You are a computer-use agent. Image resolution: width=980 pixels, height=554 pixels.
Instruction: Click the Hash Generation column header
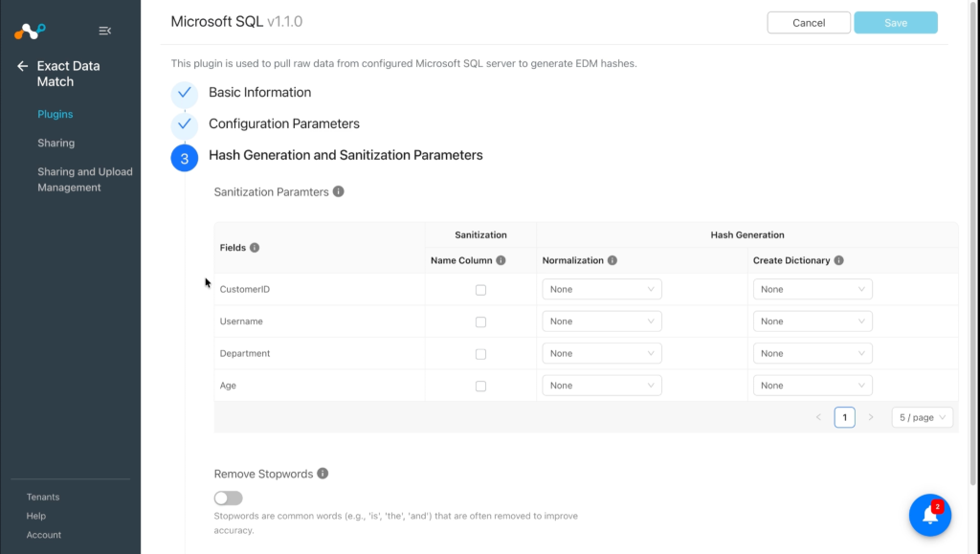pyautogui.click(x=746, y=234)
